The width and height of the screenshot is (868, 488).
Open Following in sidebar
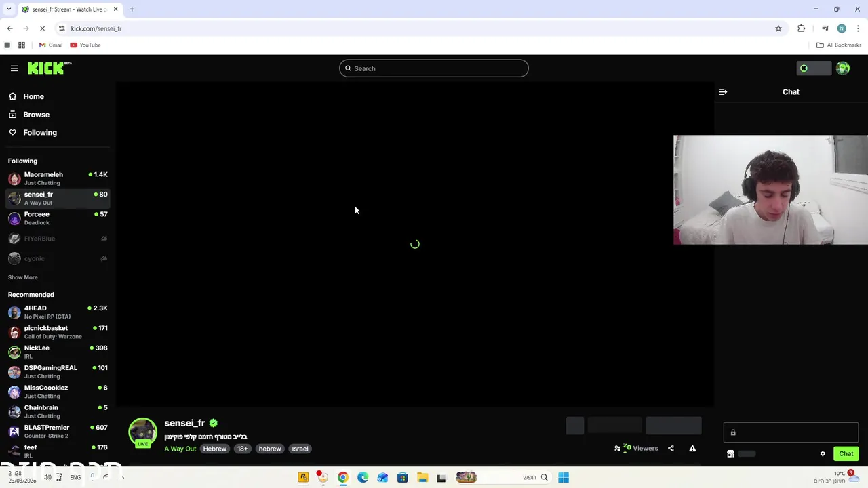40,133
